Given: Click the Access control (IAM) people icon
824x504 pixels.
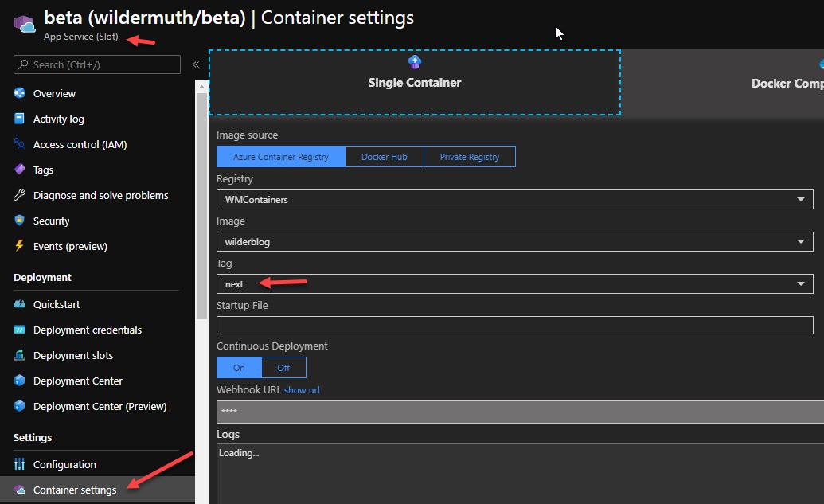Looking at the screenshot, I should (x=20, y=144).
